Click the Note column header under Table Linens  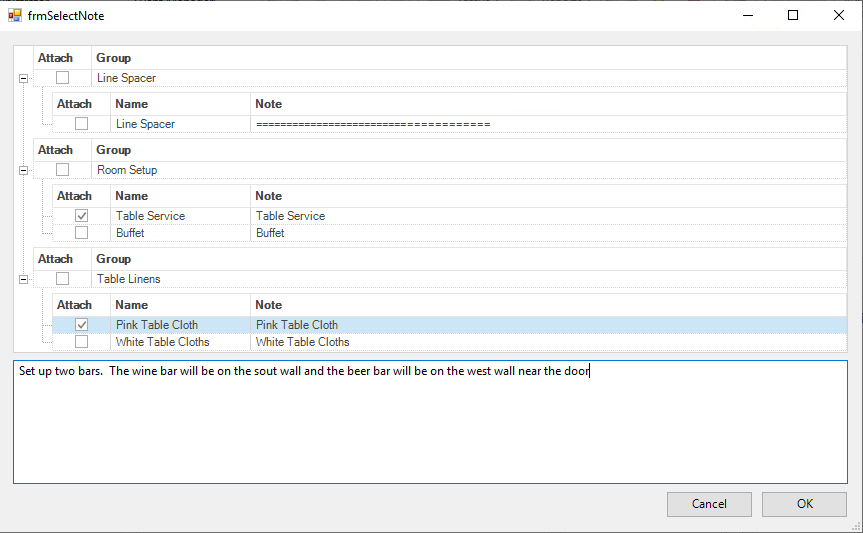[x=549, y=305]
